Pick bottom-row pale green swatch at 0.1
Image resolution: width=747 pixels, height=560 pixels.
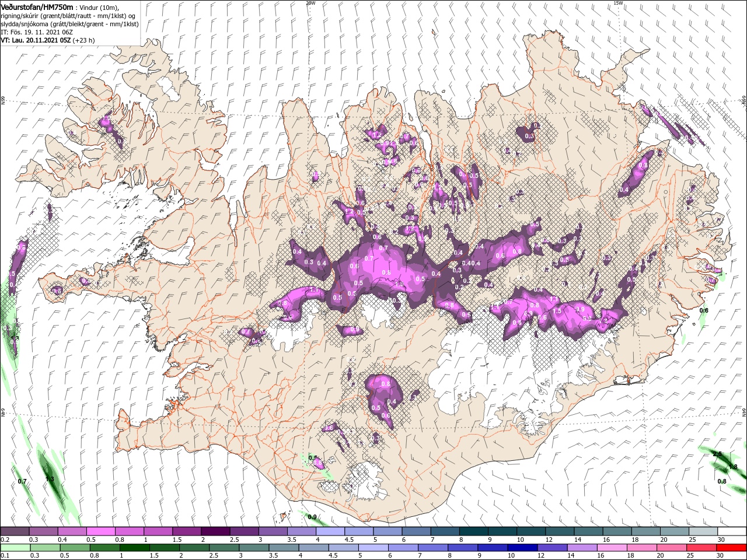(x=15, y=548)
